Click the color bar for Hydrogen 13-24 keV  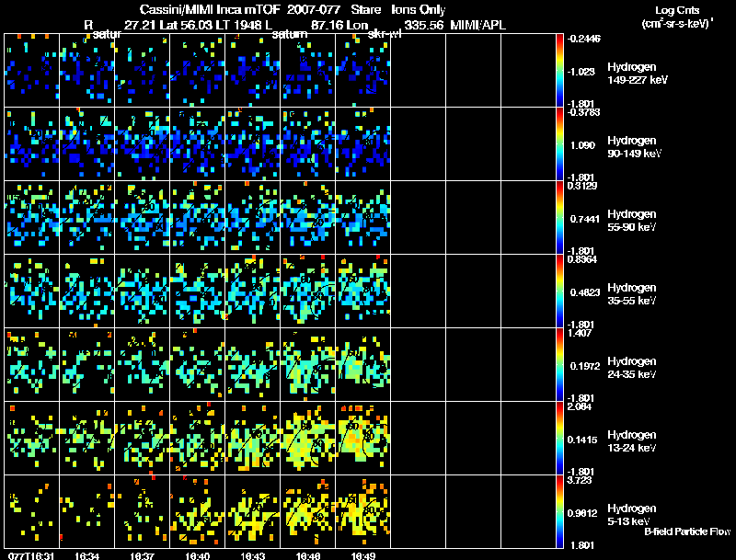559,439
